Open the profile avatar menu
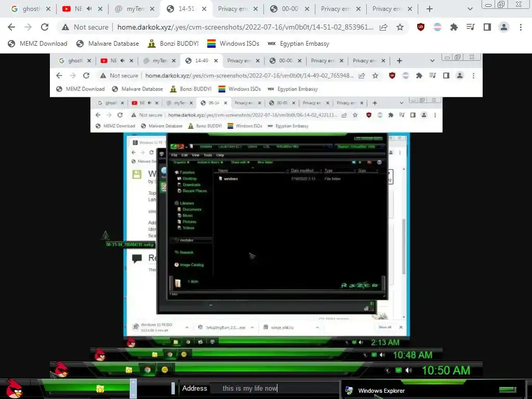The height and width of the screenshot is (399, 532). coord(504,27)
